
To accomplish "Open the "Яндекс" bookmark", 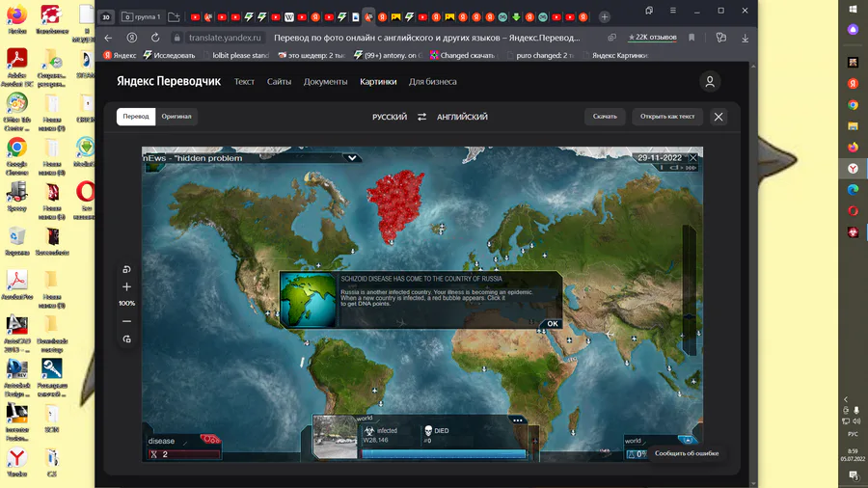I will tap(121, 55).
